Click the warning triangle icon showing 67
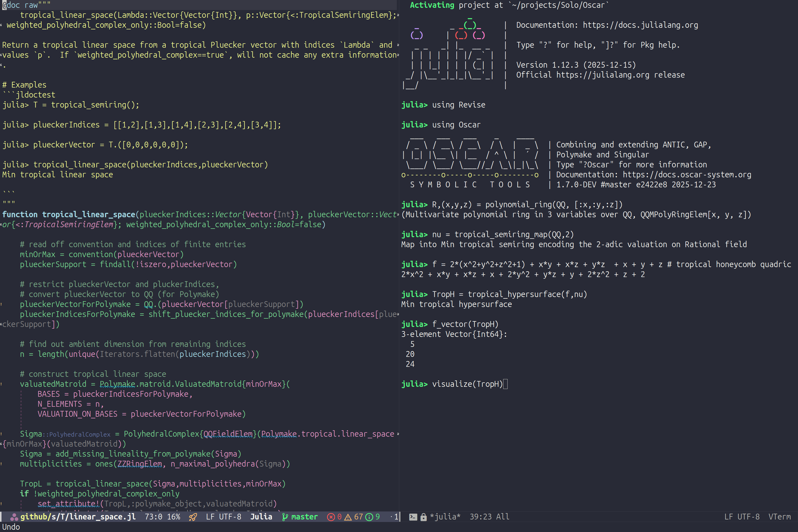Image resolution: width=798 pixels, height=532 pixels. coord(348,517)
